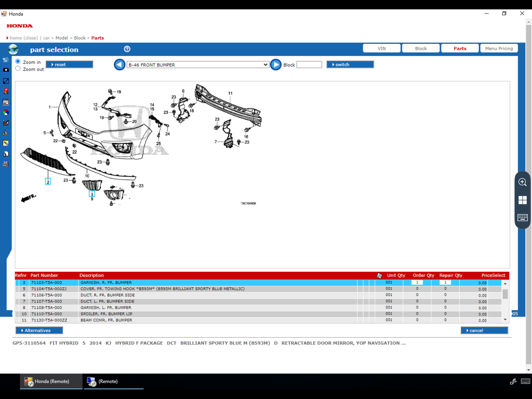Click the yellow pencil note sidebar icon
This screenshot has height=399, width=532.
tap(6, 143)
